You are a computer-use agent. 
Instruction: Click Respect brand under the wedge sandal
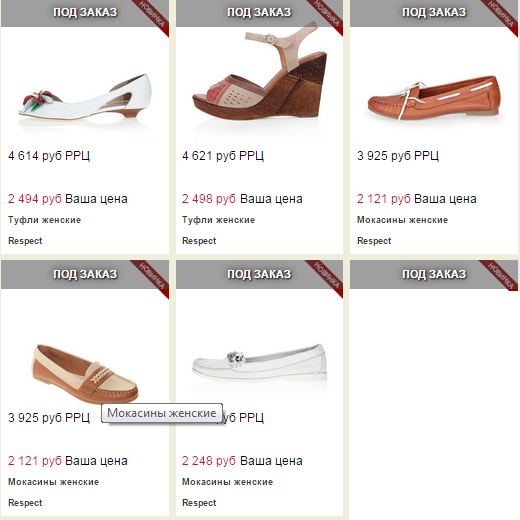click(x=199, y=241)
